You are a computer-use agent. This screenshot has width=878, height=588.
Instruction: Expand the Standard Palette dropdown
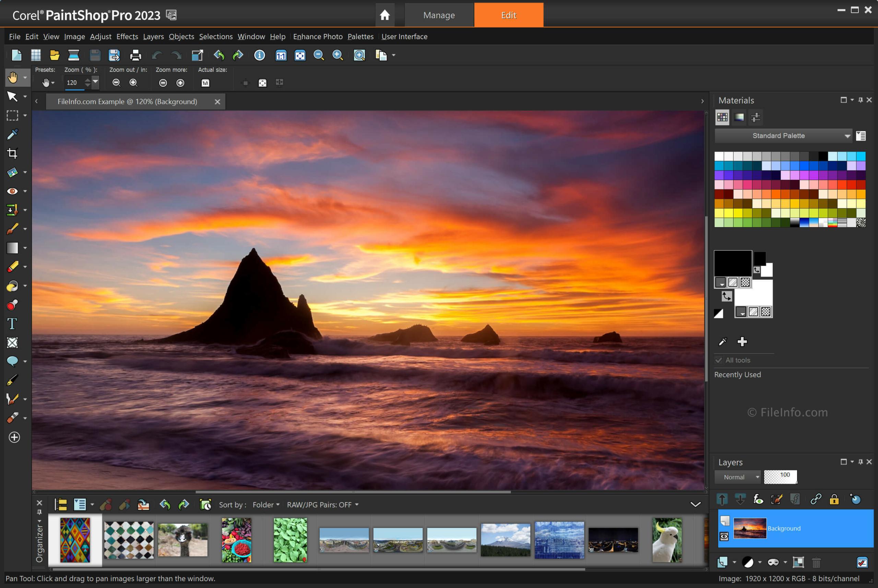coord(848,135)
